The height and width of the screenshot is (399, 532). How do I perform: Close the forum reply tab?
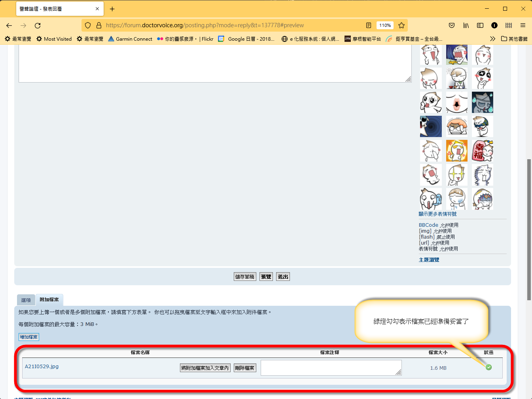(97, 9)
